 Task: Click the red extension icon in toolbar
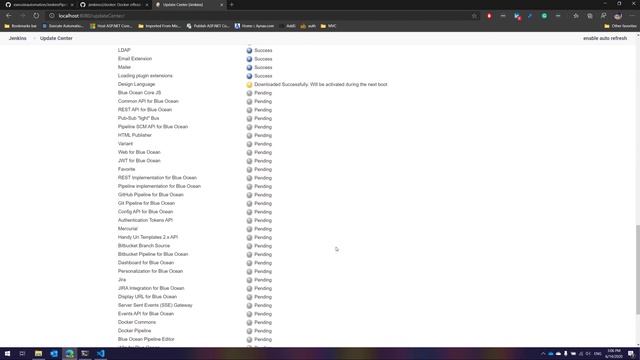tap(489, 16)
